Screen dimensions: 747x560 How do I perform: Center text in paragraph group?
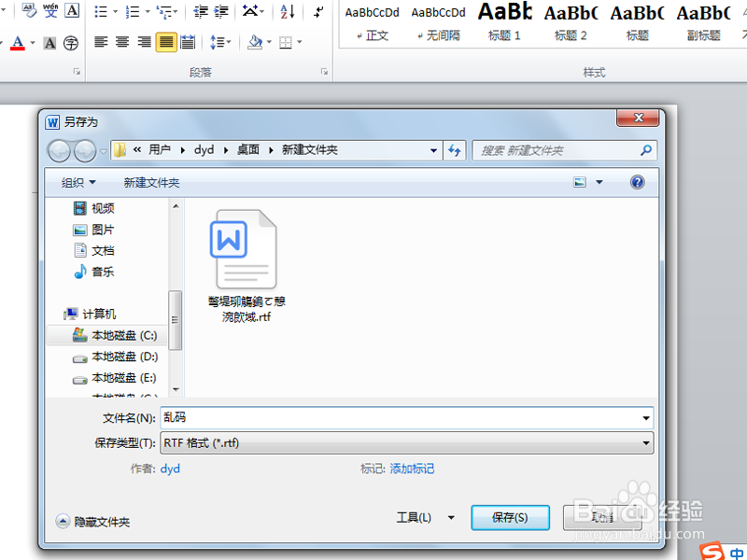[122, 42]
